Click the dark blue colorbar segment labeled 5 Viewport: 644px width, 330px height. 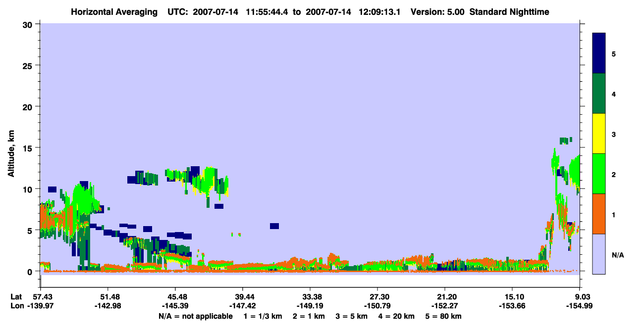pyautogui.click(x=599, y=53)
